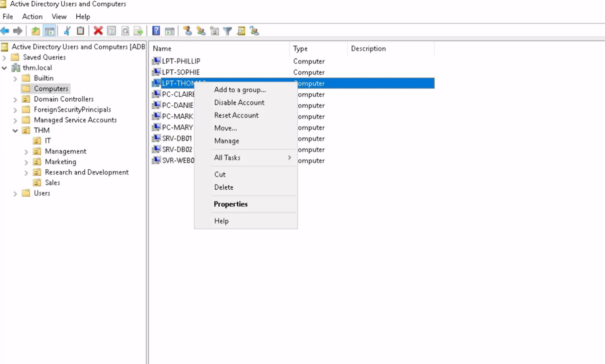Viewport: 605px width, 364px height.
Task: Click the Description column header
Action: [391, 49]
